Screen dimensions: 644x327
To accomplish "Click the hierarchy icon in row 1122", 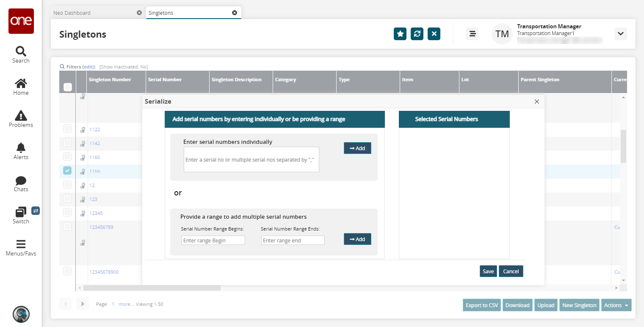I will pos(83,129).
